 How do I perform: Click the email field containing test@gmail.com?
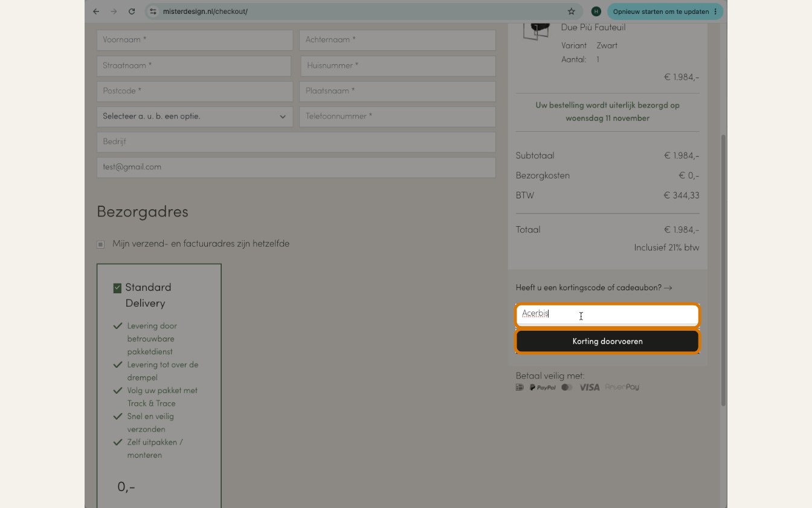pyautogui.click(x=296, y=168)
